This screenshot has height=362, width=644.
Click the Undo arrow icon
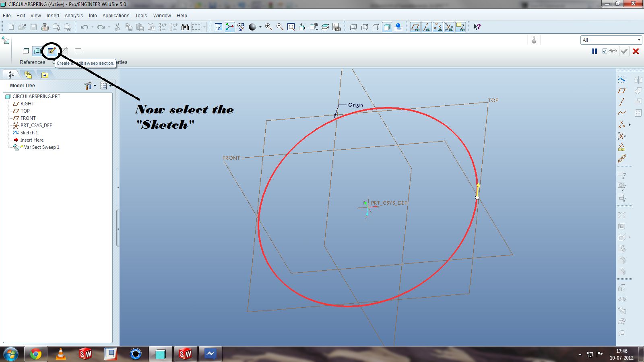point(84,27)
